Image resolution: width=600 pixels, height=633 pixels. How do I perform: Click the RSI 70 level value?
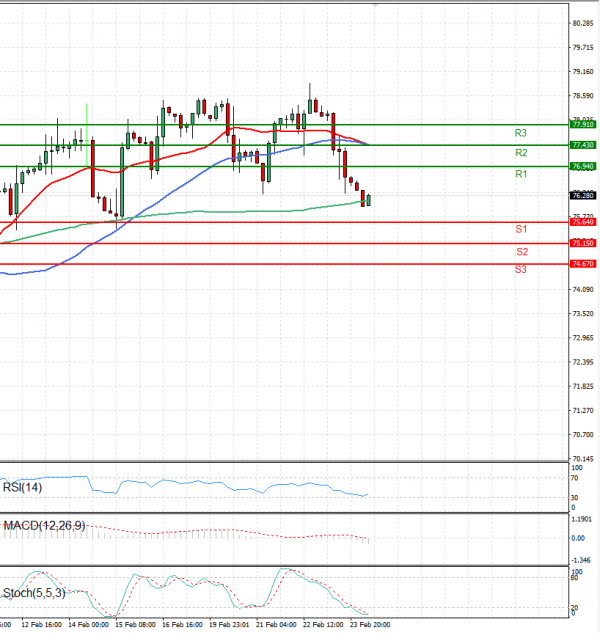(575, 478)
